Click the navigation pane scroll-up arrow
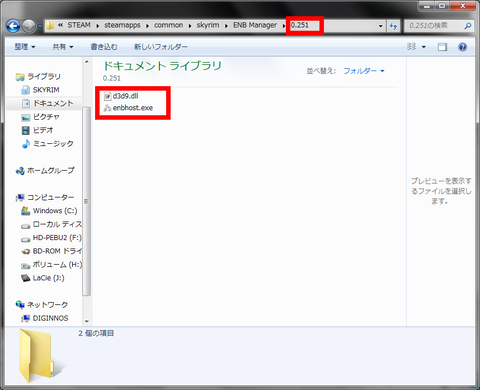The image size is (480, 390). point(87,62)
